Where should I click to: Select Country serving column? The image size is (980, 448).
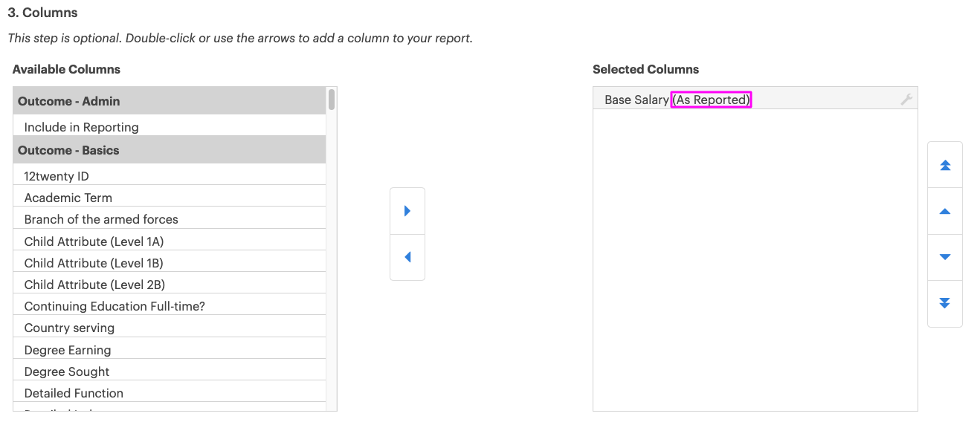pos(69,328)
